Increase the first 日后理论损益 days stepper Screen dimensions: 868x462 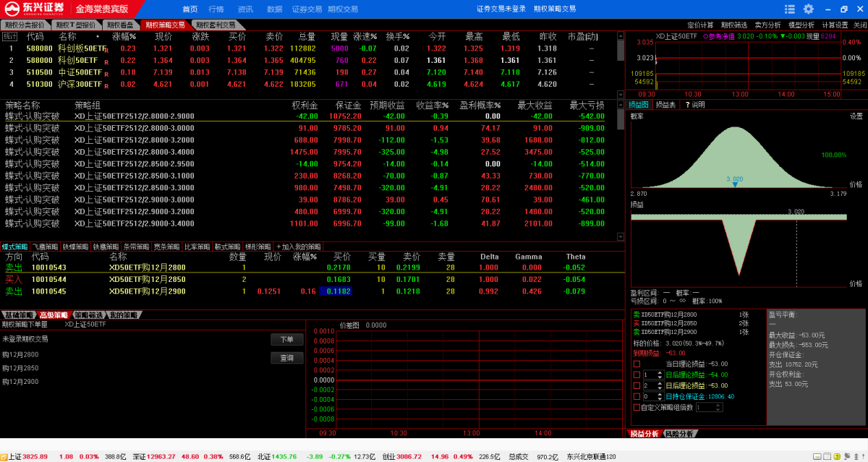[x=660, y=372]
